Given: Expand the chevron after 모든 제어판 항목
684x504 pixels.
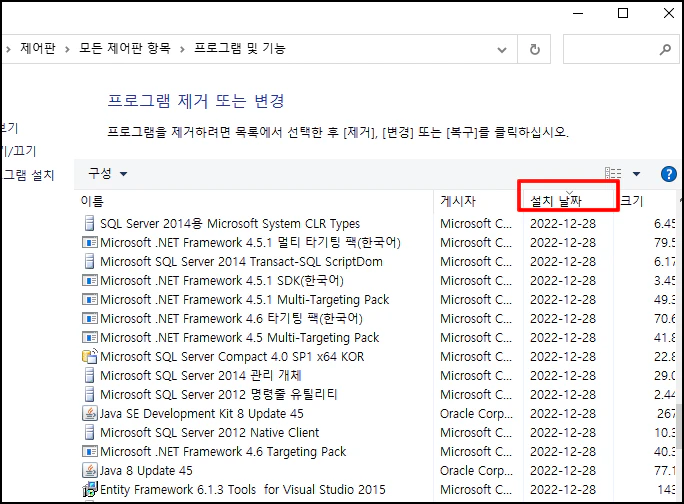Looking at the screenshot, I should click(182, 49).
